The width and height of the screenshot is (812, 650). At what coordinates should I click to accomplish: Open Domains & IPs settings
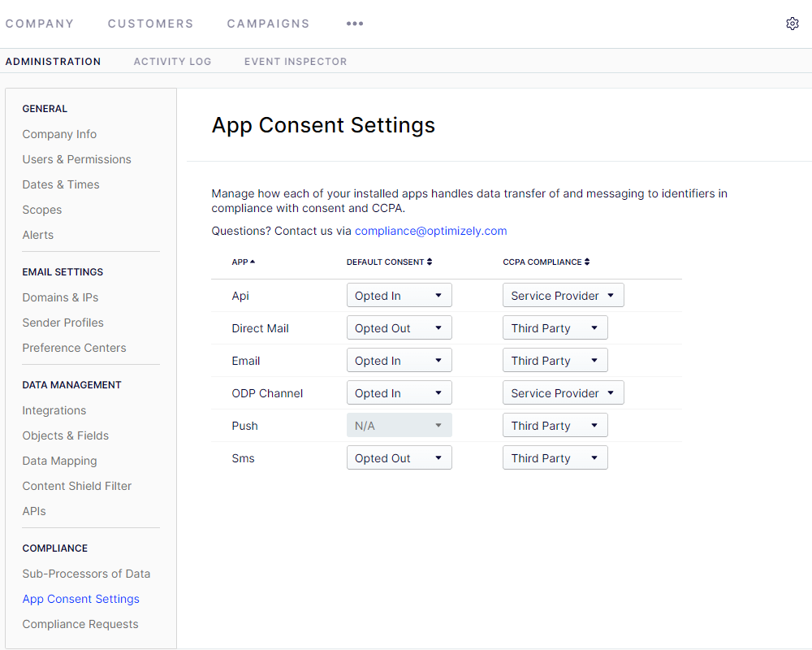pyautogui.click(x=61, y=297)
